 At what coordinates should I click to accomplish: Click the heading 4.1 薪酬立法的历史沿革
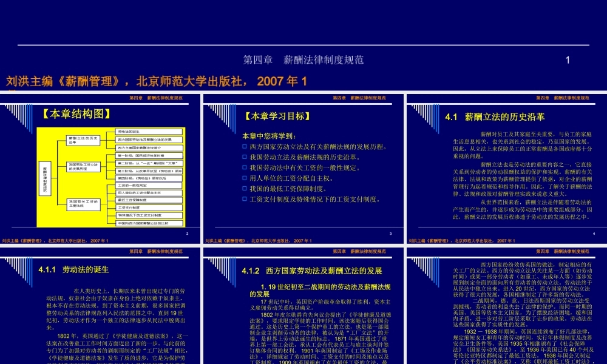(495, 117)
